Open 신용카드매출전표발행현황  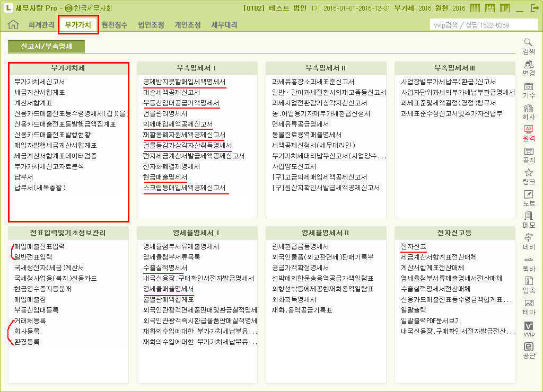pos(52,135)
